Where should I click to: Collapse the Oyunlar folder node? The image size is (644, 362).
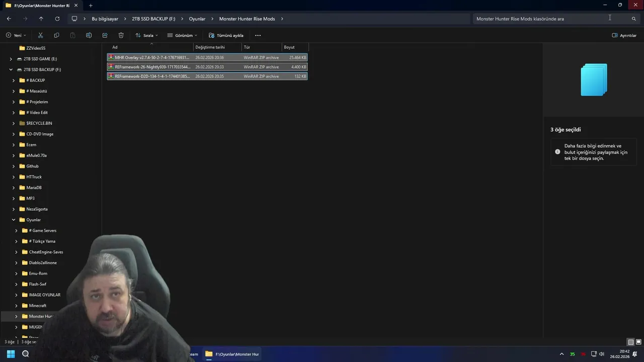(x=14, y=220)
